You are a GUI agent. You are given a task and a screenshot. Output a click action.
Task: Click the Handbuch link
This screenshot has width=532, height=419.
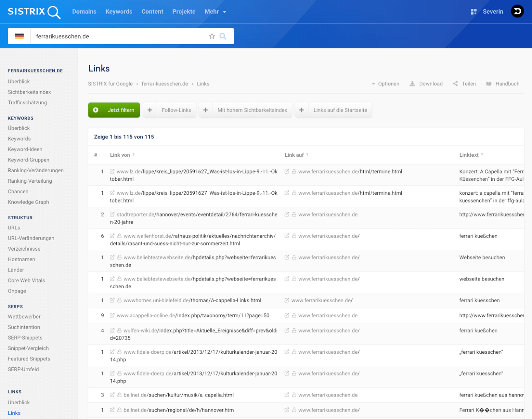pos(507,84)
